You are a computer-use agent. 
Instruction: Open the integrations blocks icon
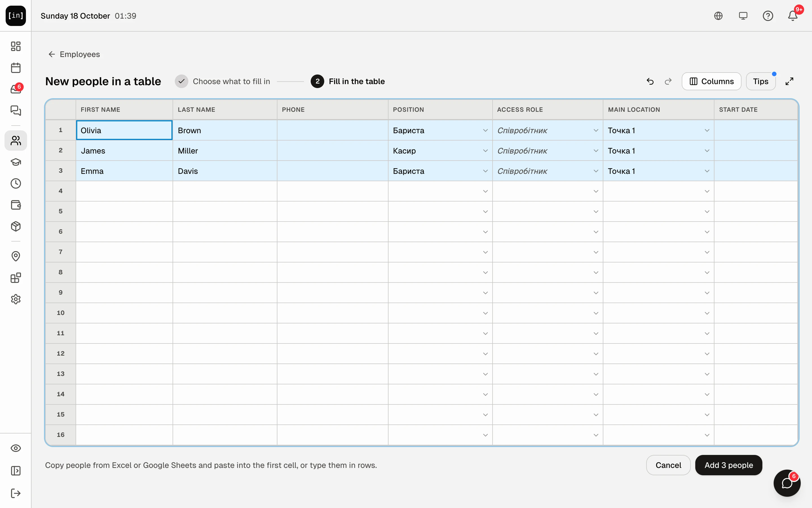[16, 278]
